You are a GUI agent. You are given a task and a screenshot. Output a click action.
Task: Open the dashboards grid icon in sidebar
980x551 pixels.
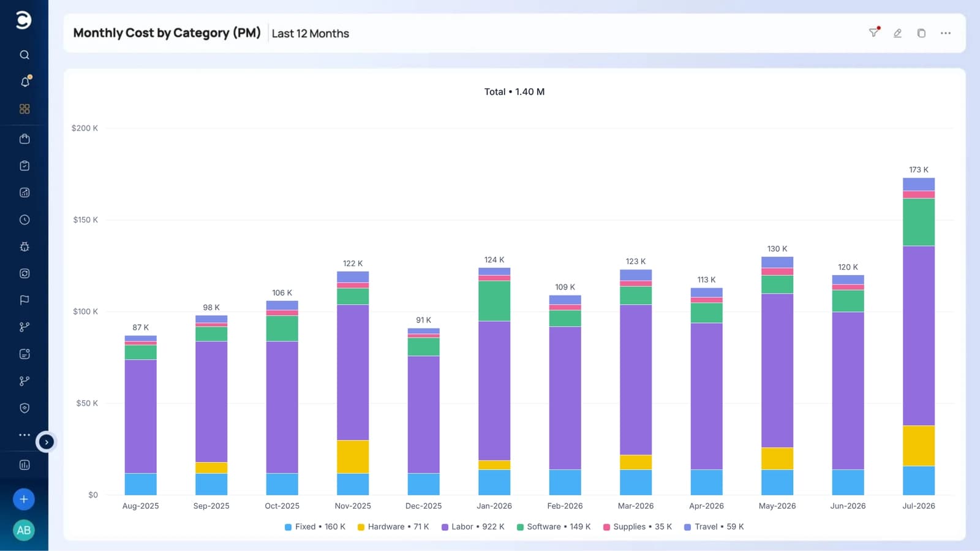24,108
